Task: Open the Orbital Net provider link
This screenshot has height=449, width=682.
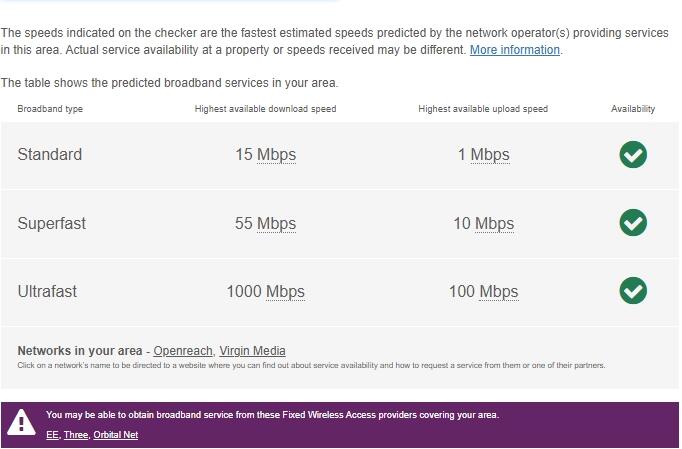Action: (x=115, y=435)
